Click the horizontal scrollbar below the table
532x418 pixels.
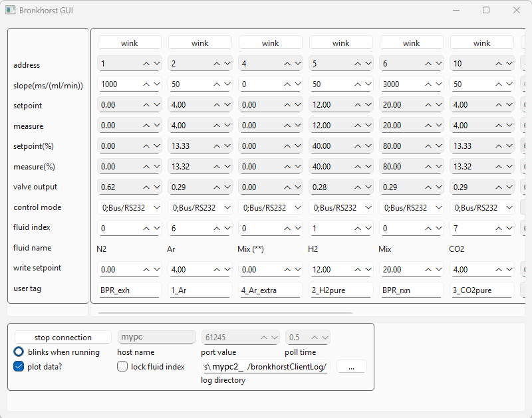point(226,311)
